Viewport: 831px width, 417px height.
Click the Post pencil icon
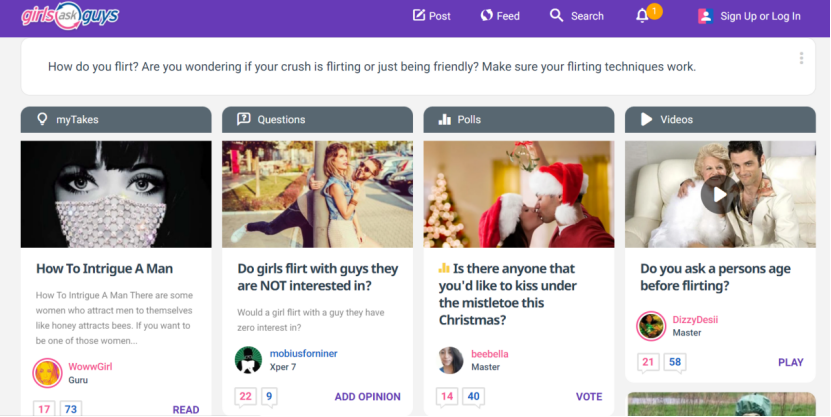419,16
